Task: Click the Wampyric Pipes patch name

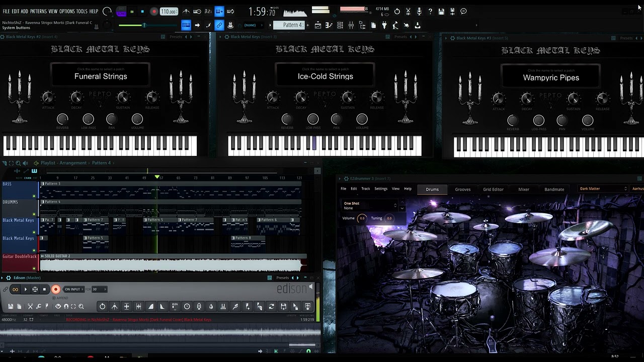Action: tap(551, 77)
